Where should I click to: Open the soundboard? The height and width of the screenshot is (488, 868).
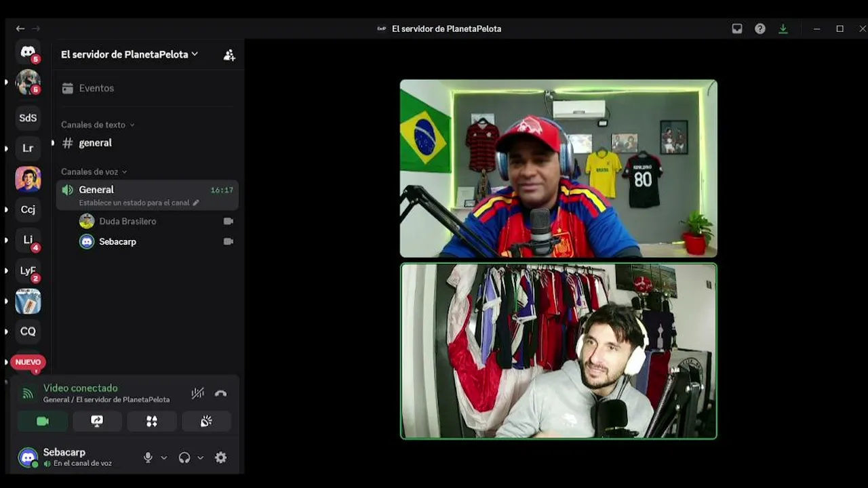click(x=206, y=422)
